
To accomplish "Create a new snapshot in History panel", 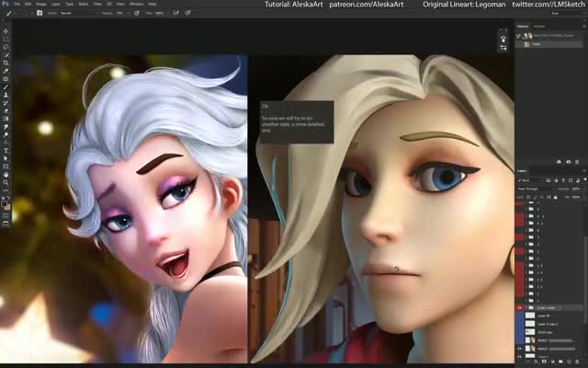I will (568, 162).
